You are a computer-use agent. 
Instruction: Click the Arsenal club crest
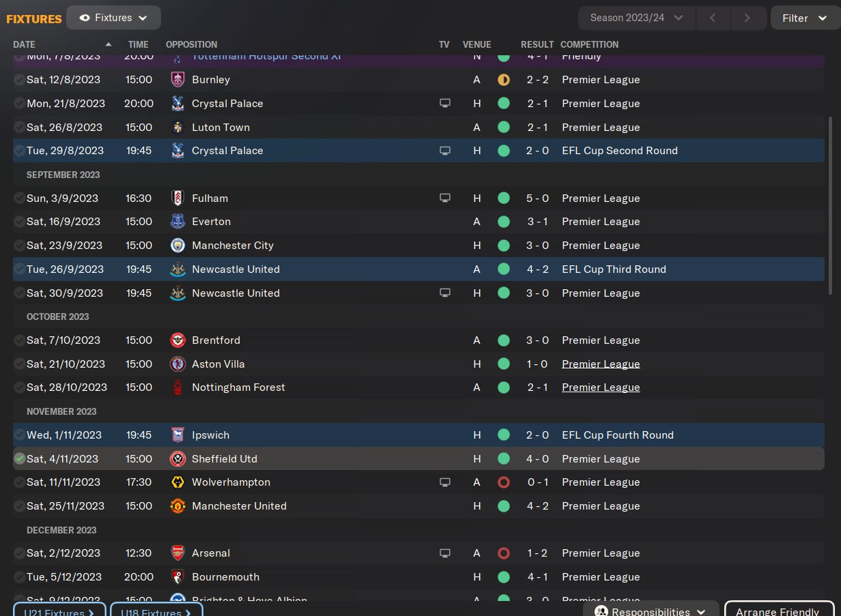177,553
